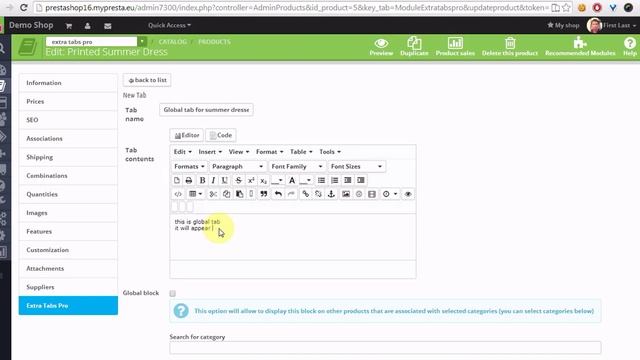
Task: Open Recommended Modules
Action: [x=580, y=47]
